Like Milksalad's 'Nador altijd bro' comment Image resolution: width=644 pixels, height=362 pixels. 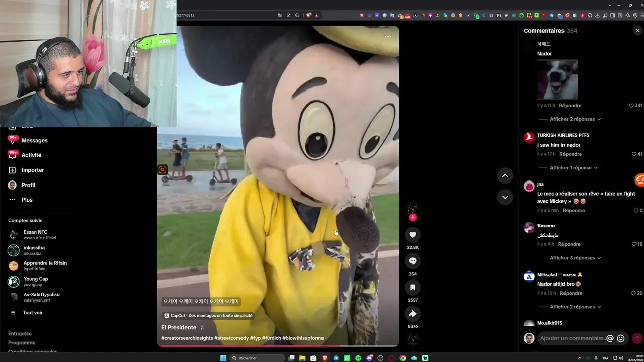click(x=633, y=293)
